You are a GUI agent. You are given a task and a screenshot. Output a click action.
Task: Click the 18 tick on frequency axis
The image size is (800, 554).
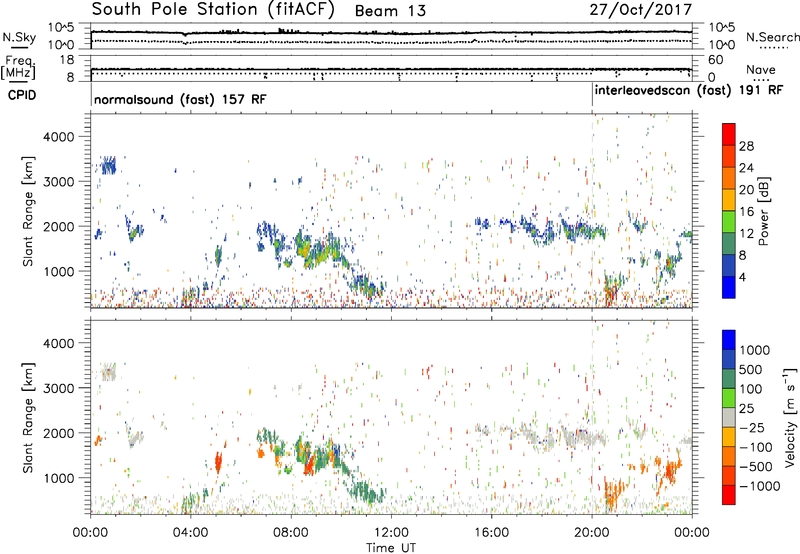[67, 60]
